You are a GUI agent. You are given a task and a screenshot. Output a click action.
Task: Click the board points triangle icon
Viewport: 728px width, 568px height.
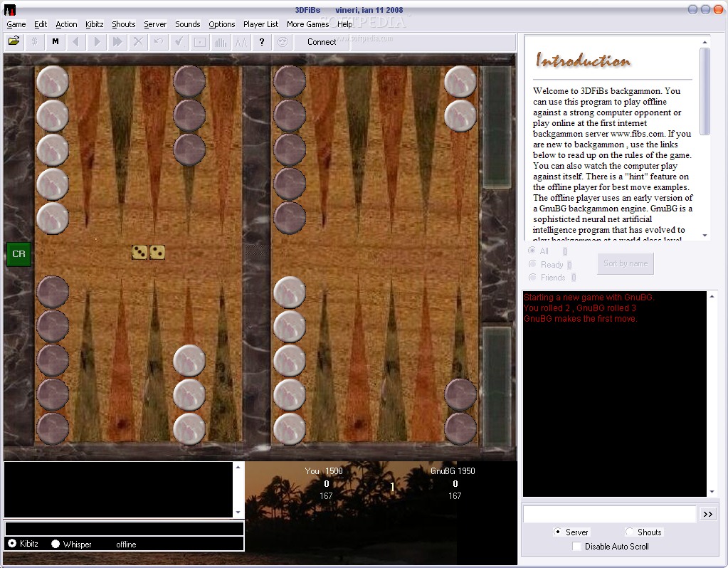click(241, 42)
